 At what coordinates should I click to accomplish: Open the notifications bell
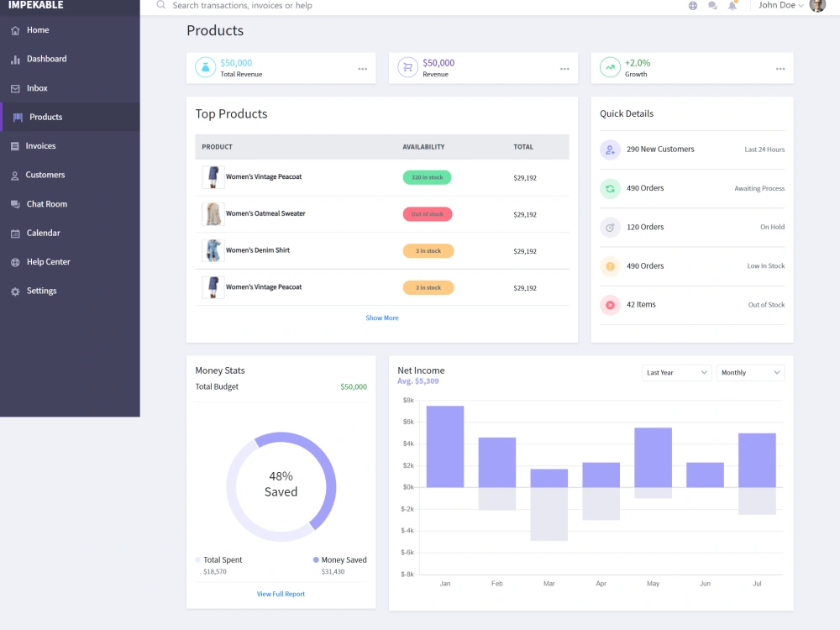pos(732,5)
